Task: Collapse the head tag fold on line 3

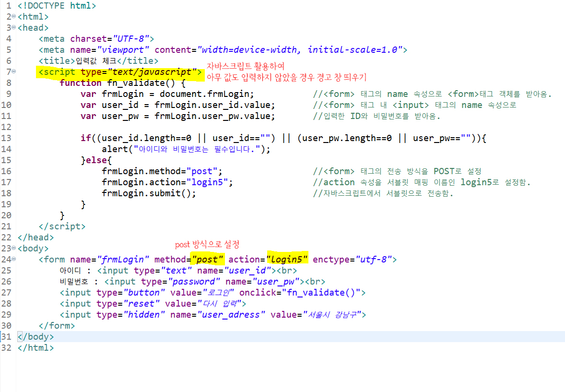Action: point(14,27)
